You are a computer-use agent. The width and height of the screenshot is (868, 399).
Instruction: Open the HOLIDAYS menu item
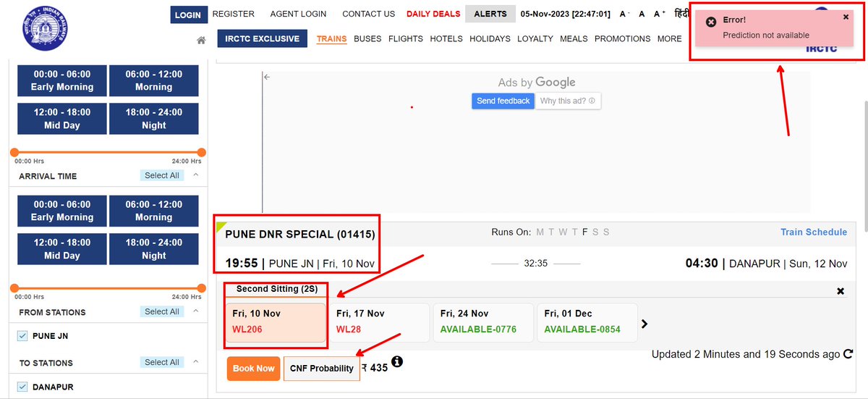pyautogui.click(x=490, y=38)
